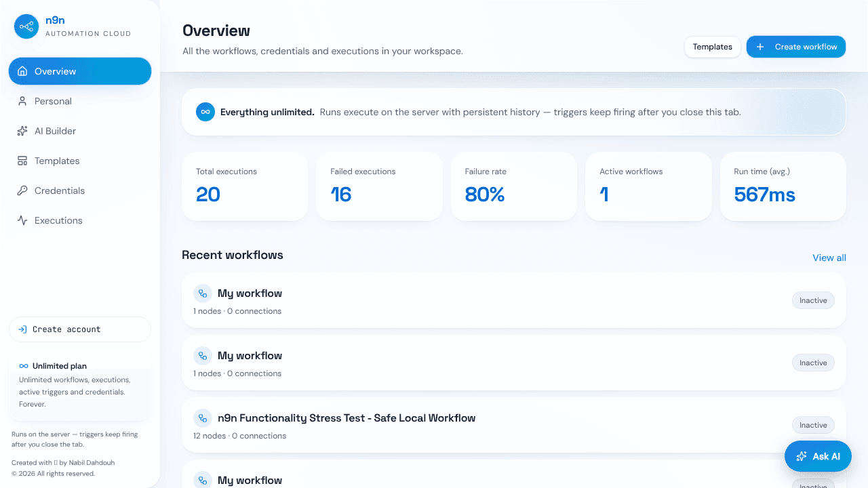
Task: Open the Total executions card
Action: click(x=245, y=186)
